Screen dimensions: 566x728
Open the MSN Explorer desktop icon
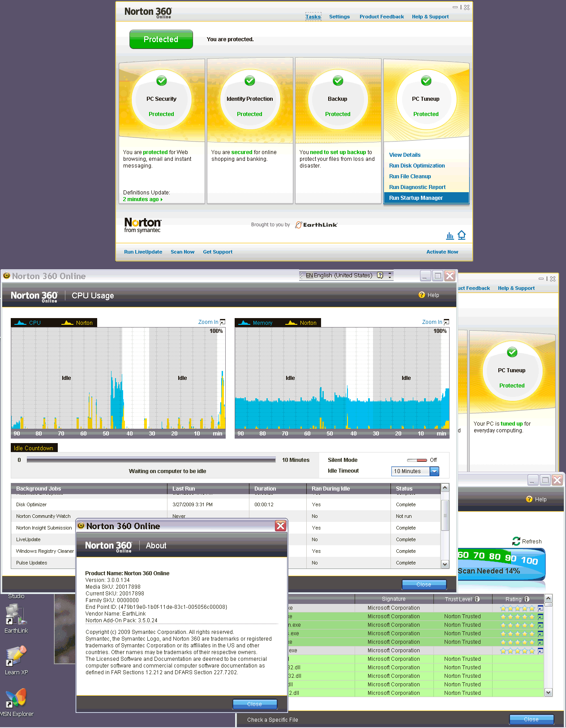click(16, 698)
